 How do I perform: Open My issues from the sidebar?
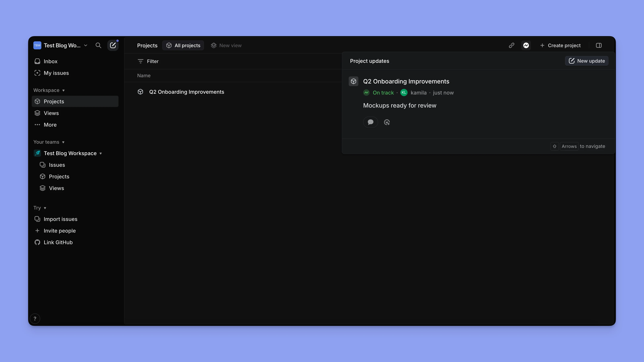point(56,73)
